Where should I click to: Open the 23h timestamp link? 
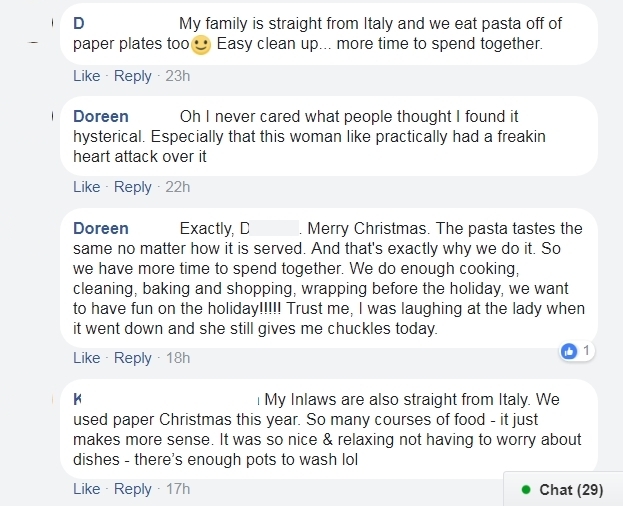pyautogui.click(x=178, y=76)
